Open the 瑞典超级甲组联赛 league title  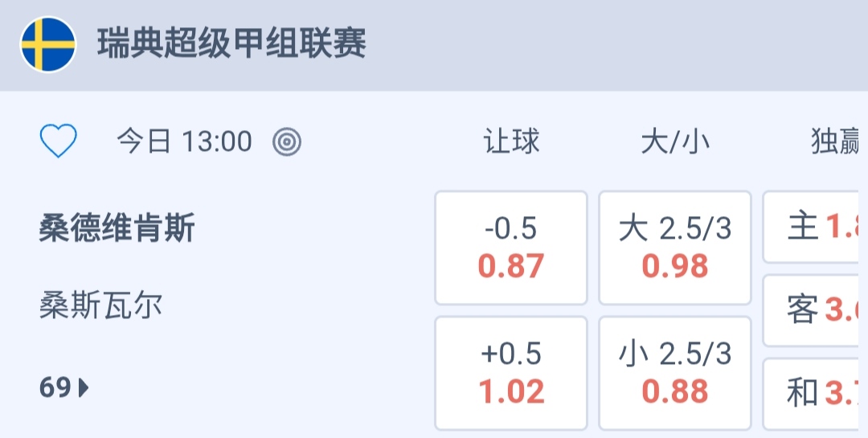pyautogui.click(x=231, y=43)
